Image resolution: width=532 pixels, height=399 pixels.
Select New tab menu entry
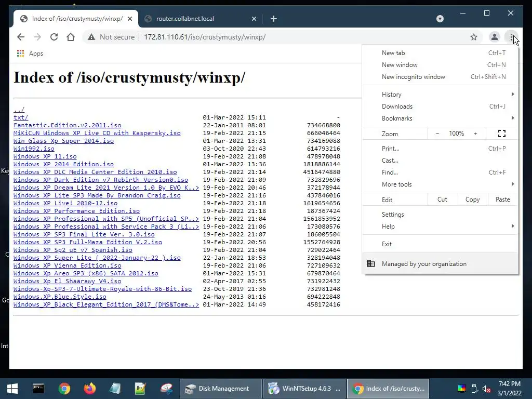[x=440, y=53]
